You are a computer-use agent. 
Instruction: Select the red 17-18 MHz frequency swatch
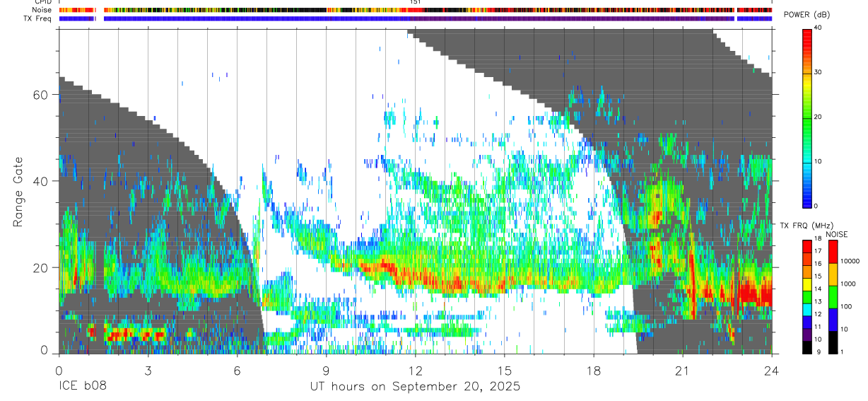tap(807, 246)
